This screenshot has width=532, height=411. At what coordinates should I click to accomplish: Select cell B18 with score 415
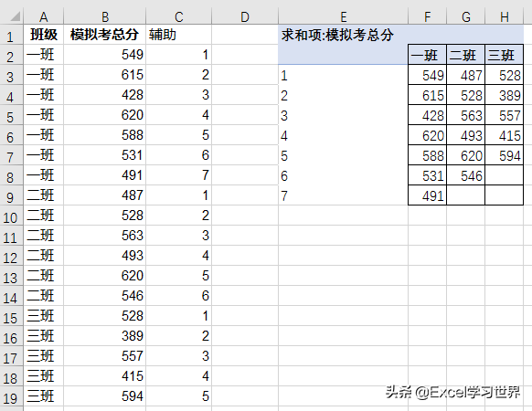tap(104, 376)
